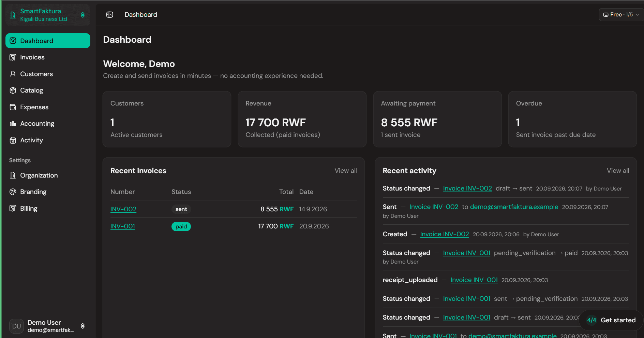Click the Awaiting payment card

point(437,119)
